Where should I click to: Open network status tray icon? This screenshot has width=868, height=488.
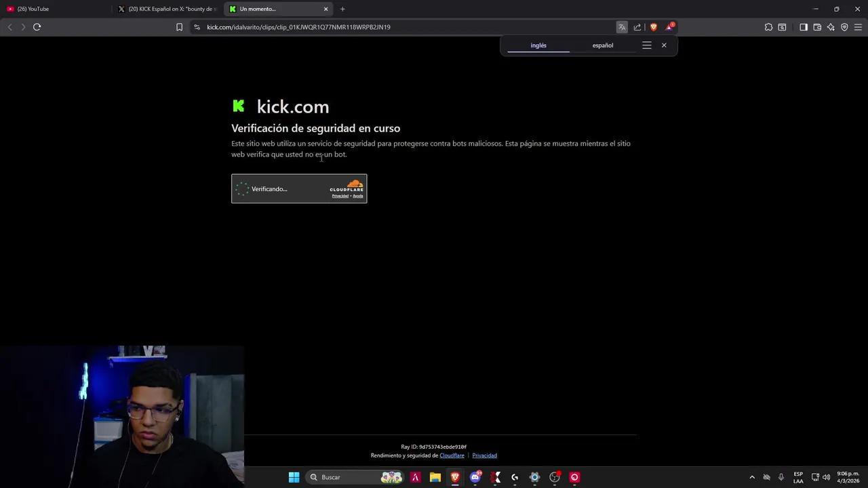point(815,477)
